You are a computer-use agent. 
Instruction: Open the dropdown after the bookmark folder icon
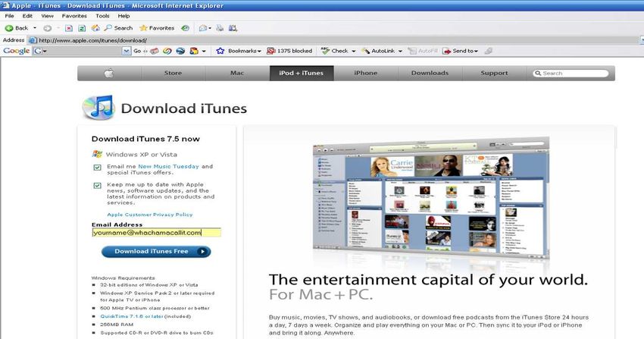click(204, 51)
